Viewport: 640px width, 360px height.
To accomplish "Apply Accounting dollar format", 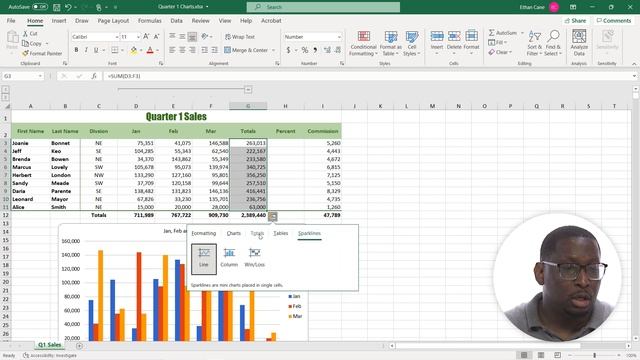I will [x=288, y=50].
